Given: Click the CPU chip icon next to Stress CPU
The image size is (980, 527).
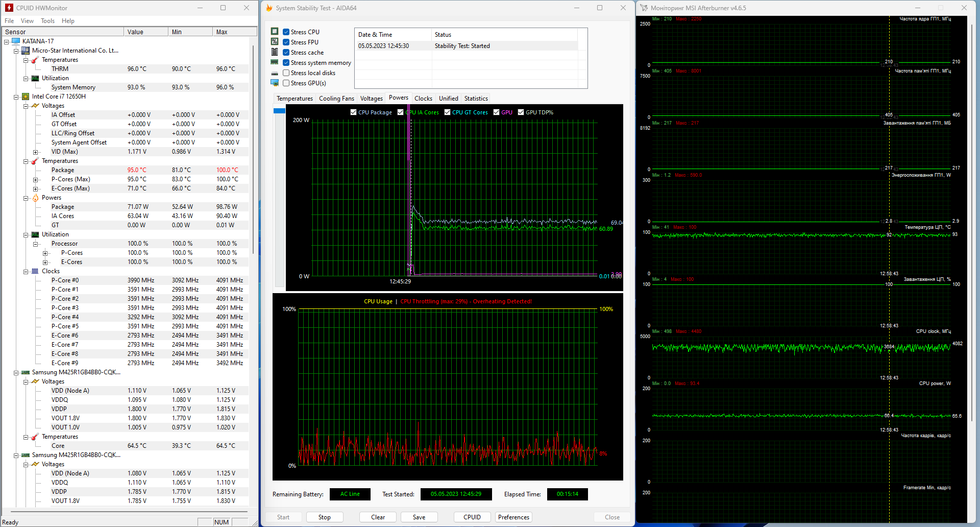Looking at the screenshot, I should pos(275,31).
